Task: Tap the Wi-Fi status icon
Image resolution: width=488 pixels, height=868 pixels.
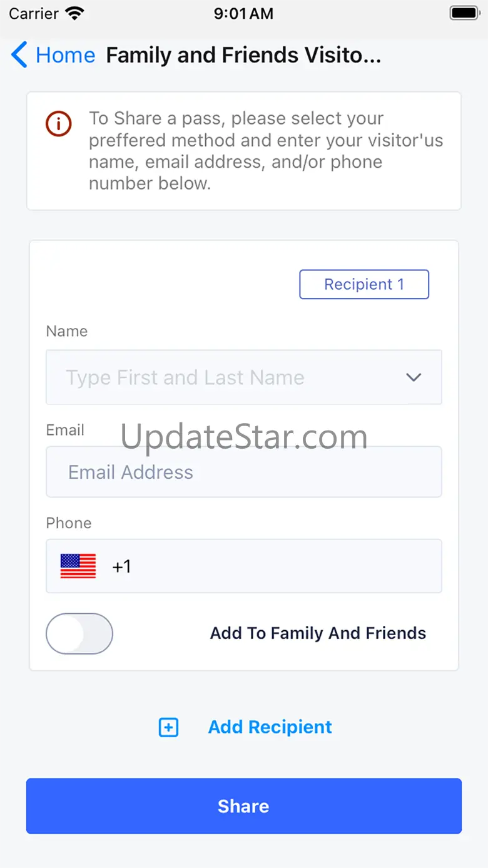Action: click(x=74, y=13)
